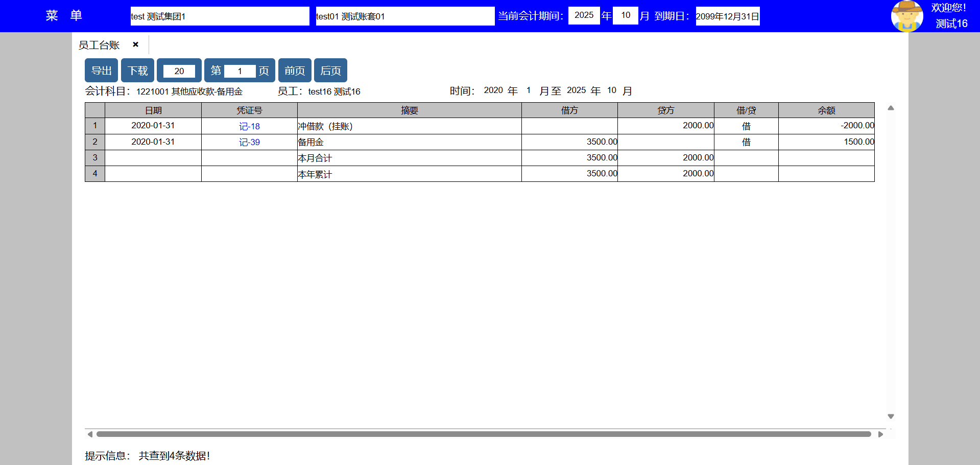Open voucher link 记-18

pos(249,126)
